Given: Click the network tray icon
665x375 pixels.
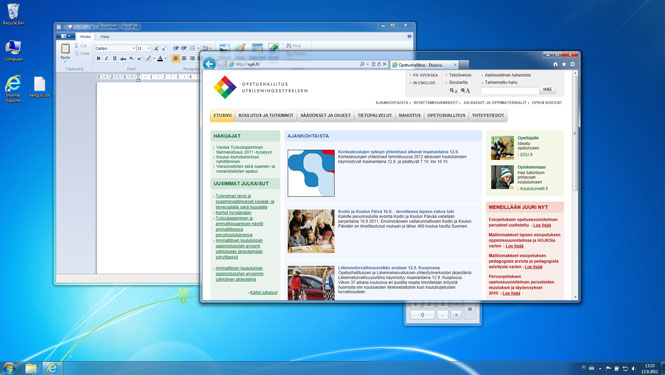Looking at the screenshot, I should pos(625,369).
